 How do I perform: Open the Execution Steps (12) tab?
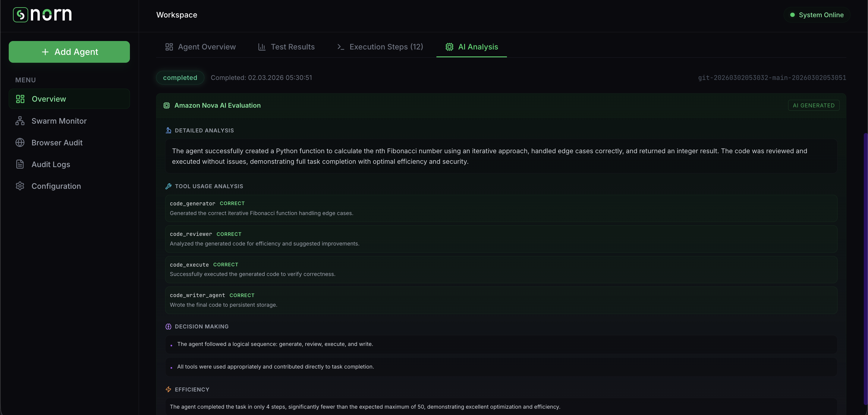(380, 47)
